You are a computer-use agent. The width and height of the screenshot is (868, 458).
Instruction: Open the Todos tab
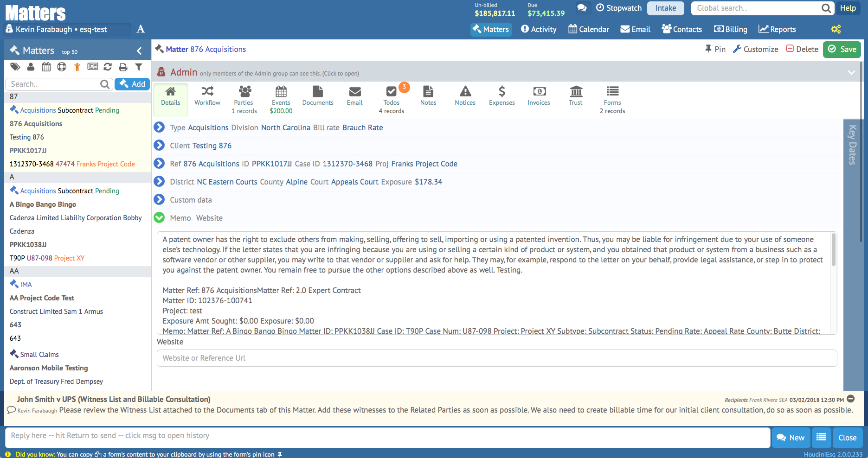pos(392,100)
